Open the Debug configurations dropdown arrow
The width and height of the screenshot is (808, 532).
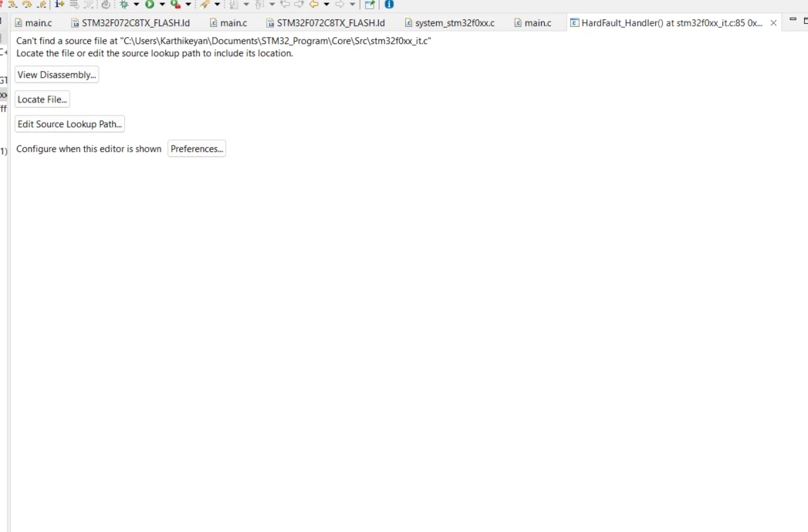[x=137, y=4]
